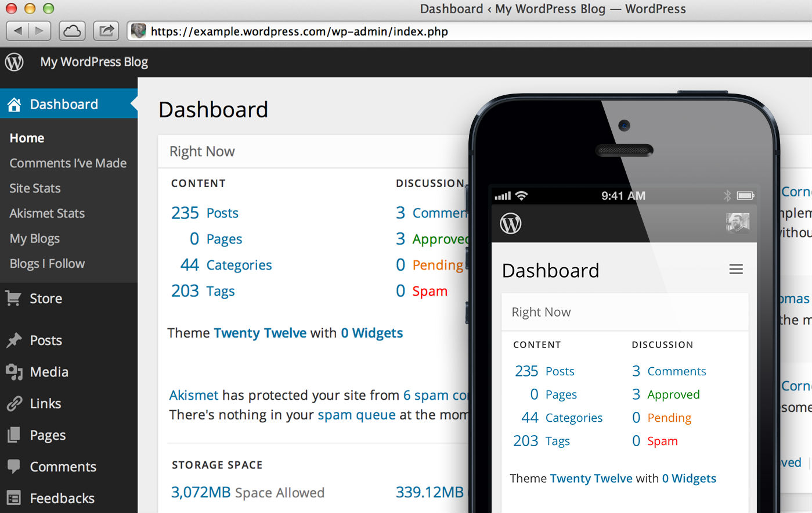The image size is (812, 513).
Task: Click the Feedbacks form icon
Action: pos(14,498)
